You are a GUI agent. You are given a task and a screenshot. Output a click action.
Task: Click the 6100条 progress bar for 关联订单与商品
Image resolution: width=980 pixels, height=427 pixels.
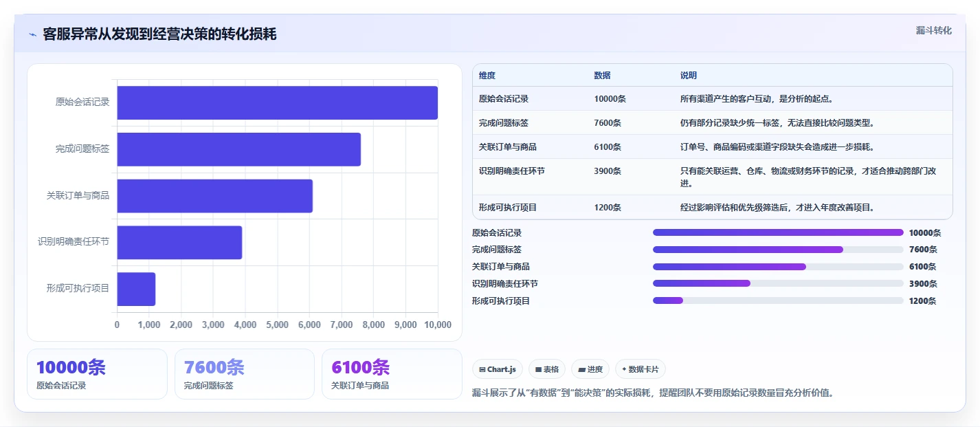coord(778,267)
